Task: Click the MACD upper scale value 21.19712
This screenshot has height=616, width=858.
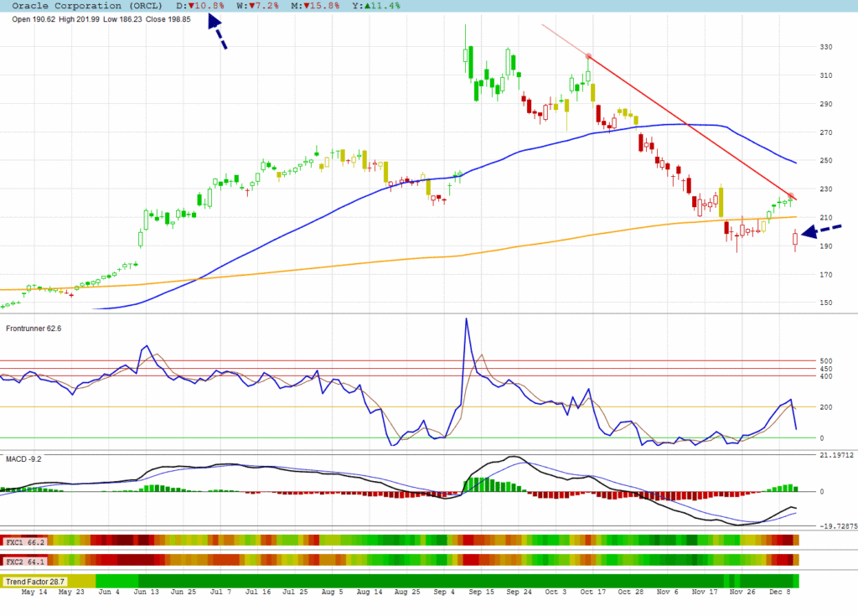Action: (x=836, y=455)
